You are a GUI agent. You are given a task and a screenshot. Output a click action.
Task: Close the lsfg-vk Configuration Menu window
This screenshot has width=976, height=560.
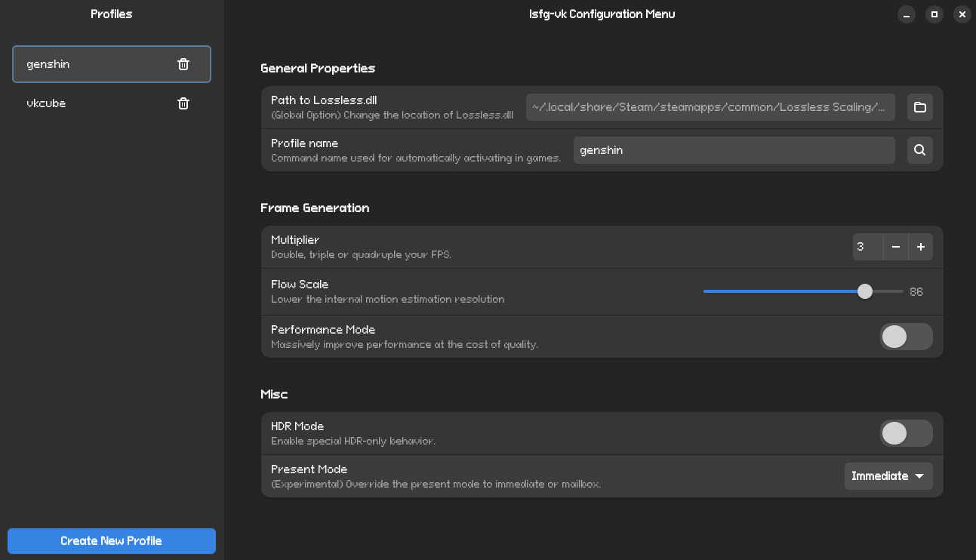pyautogui.click(x=962, y=14)
